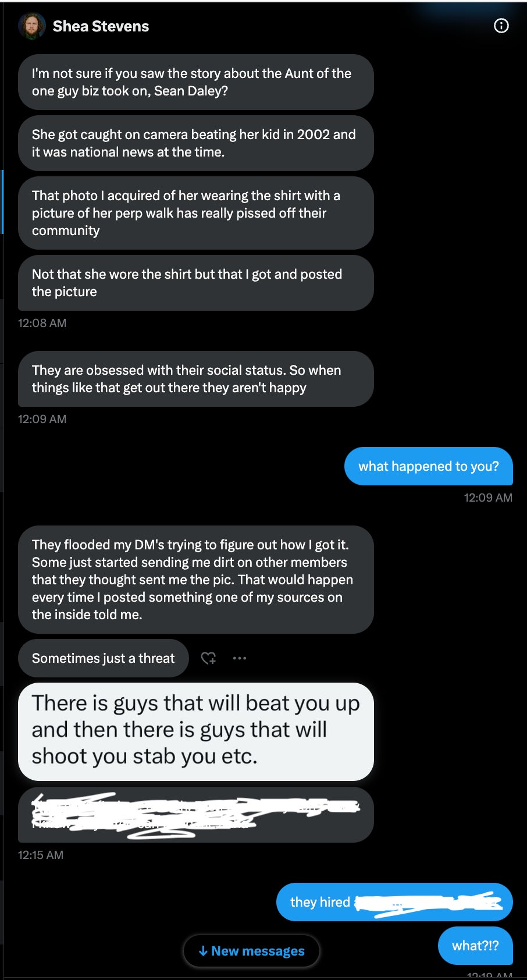Select the "caught on camera" 2002 message
The width and height of the screenshot is (527, 980).
click(195, 143)
